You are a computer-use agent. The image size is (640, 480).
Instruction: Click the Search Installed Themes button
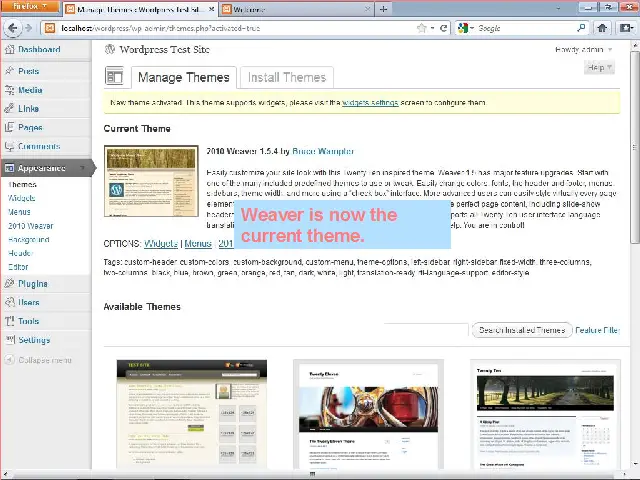pyautogui.click(x=522, y=330)
